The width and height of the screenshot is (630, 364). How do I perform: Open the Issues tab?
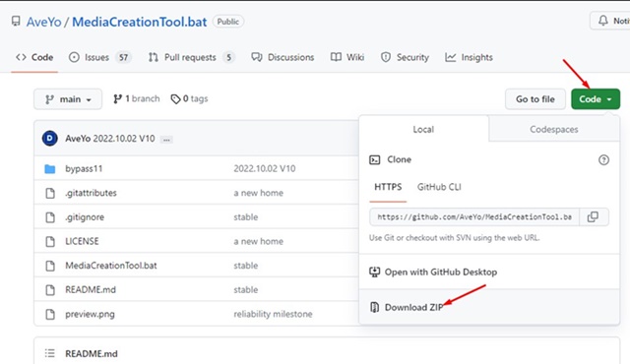point(99,57)
